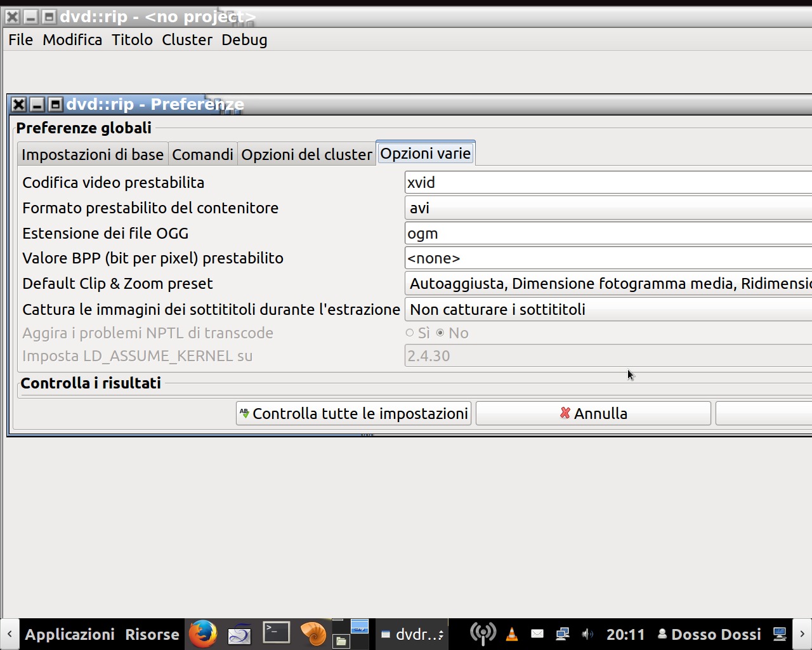Click the Estensione dei file OGG field
Viewport: 812px width, 650px height.
[608, 233]
